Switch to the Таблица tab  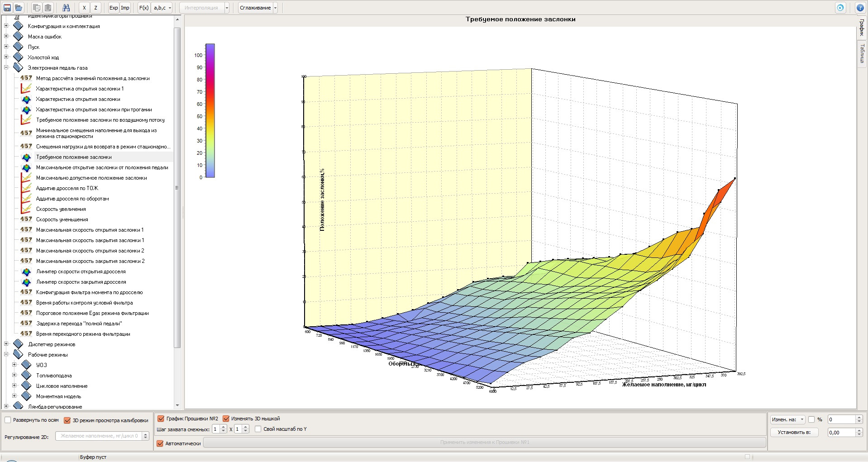click(862, 53)
